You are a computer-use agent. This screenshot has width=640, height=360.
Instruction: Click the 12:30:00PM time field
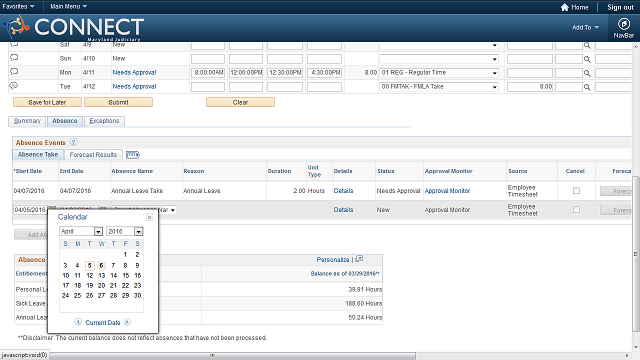pyautogui.click(x=285, y=73)
